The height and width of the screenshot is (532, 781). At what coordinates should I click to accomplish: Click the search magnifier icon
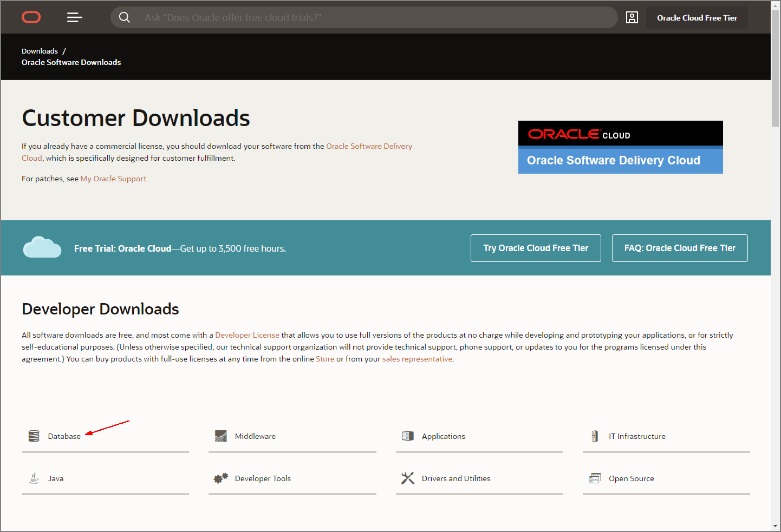(x=125, y=17)
